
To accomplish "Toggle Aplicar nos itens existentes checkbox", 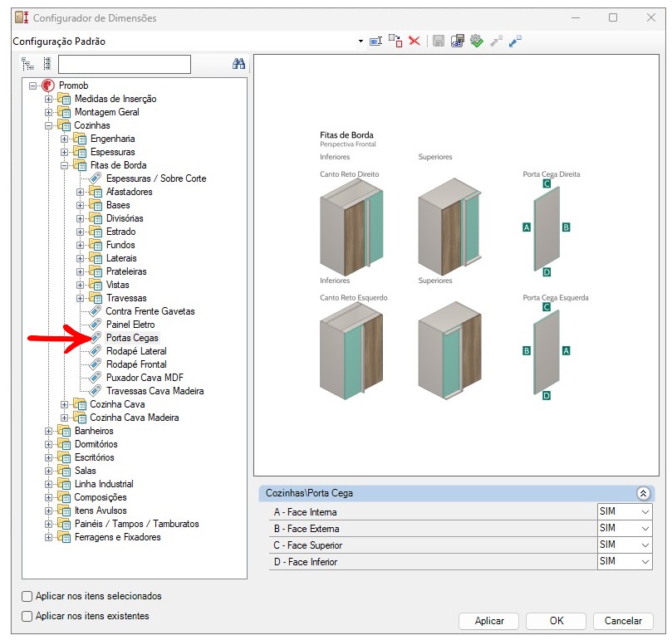I will [27, 616].
